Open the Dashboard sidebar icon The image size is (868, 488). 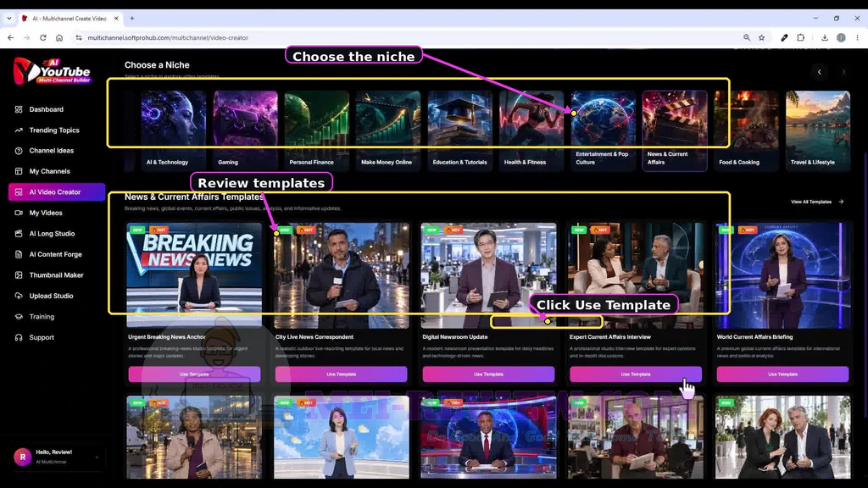click(x=19, y=109)
